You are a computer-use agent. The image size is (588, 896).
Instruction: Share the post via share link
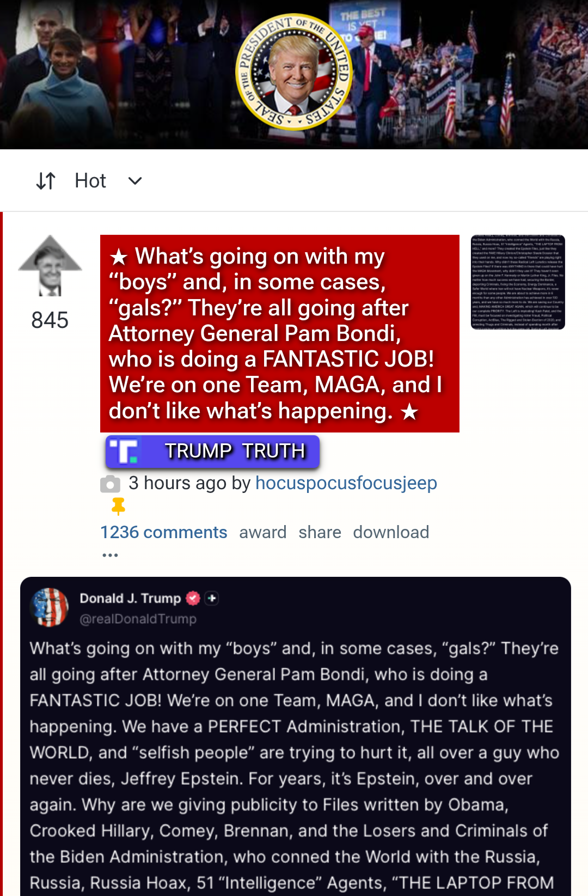(320, 532)
